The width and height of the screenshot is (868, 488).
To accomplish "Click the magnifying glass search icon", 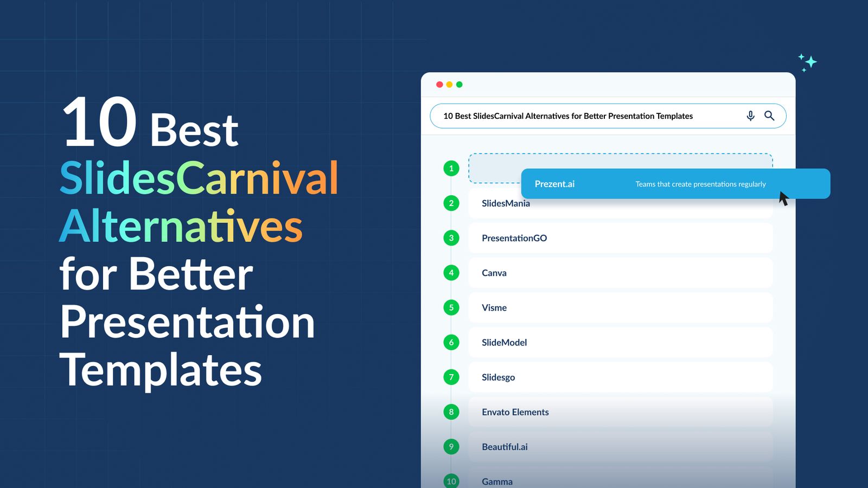I will (x=769, y=115).
